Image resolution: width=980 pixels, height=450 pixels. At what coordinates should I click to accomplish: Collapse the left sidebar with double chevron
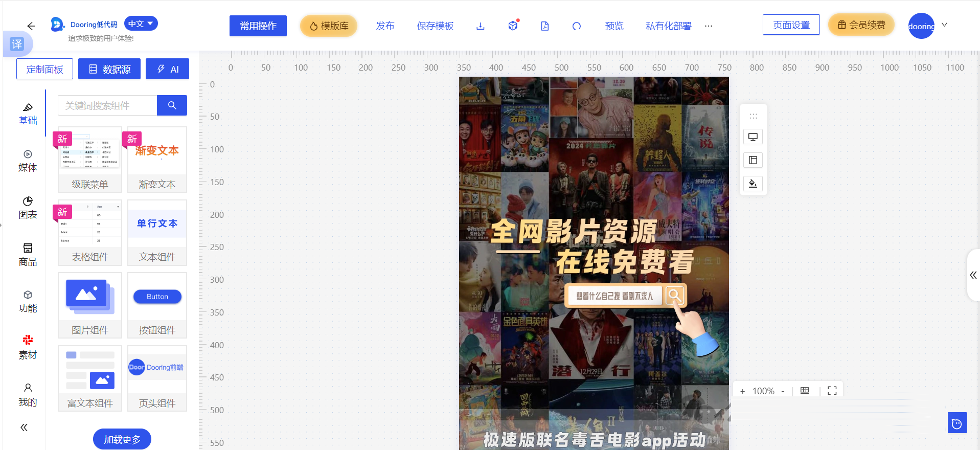click(x=24, y=427)
